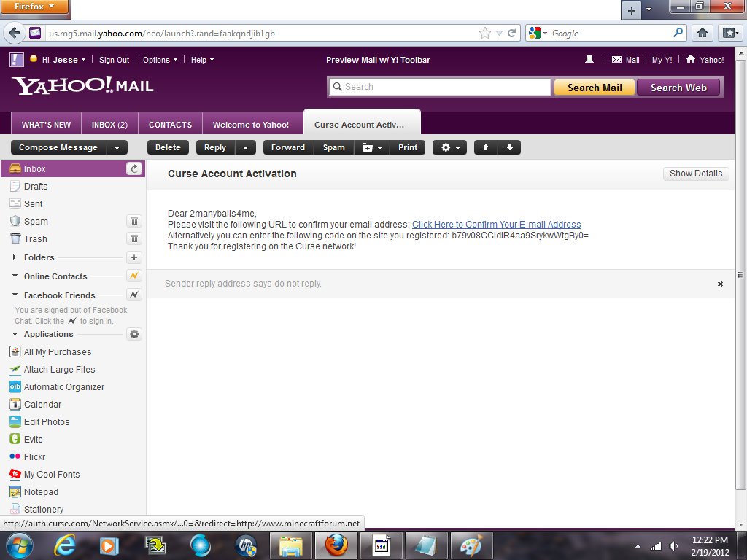Viewport: 747px width, 560px height.
Task: Sign in to Online Contacts chat icon
Action: pos(134,276)
